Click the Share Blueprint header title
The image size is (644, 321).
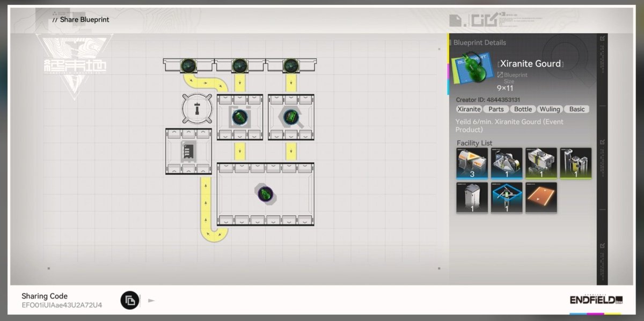coord(84,19)
